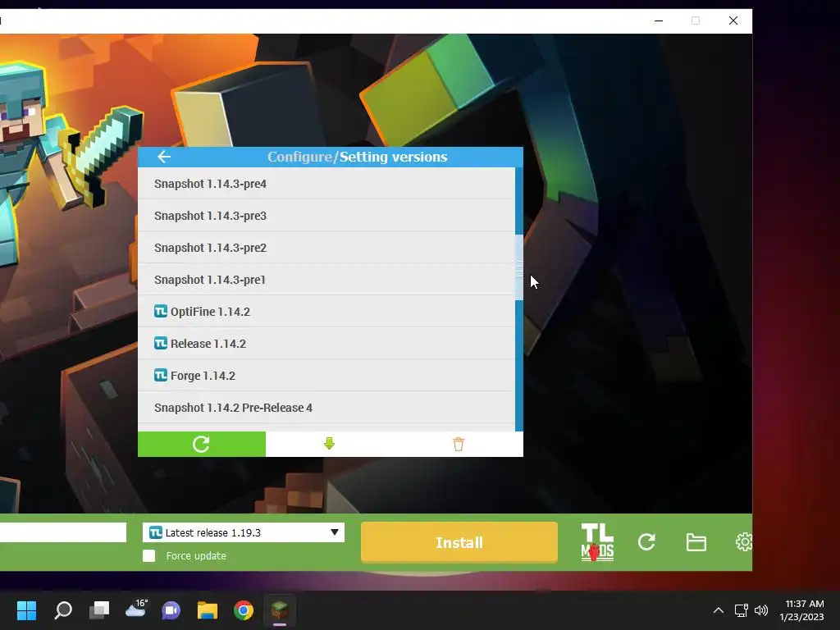Open the Windows Start menu
This screenshot has height=630, width=840.
tap(26, 610)
